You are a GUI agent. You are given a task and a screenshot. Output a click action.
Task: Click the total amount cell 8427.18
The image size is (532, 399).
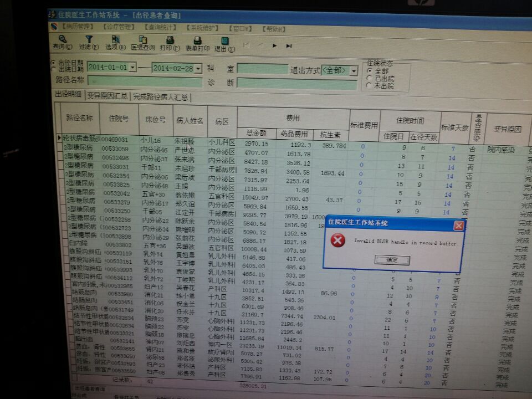[x=256, y=162]
